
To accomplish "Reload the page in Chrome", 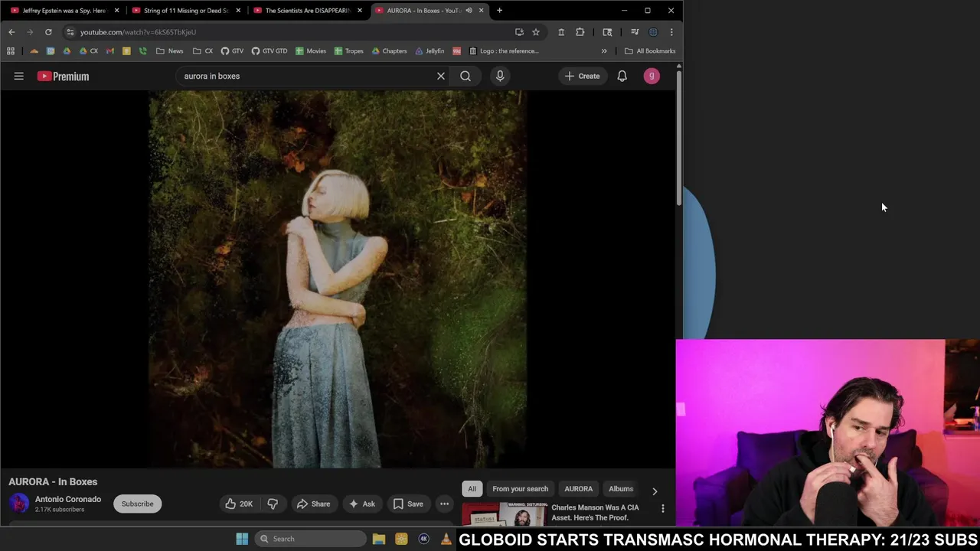I will (48, 32).
